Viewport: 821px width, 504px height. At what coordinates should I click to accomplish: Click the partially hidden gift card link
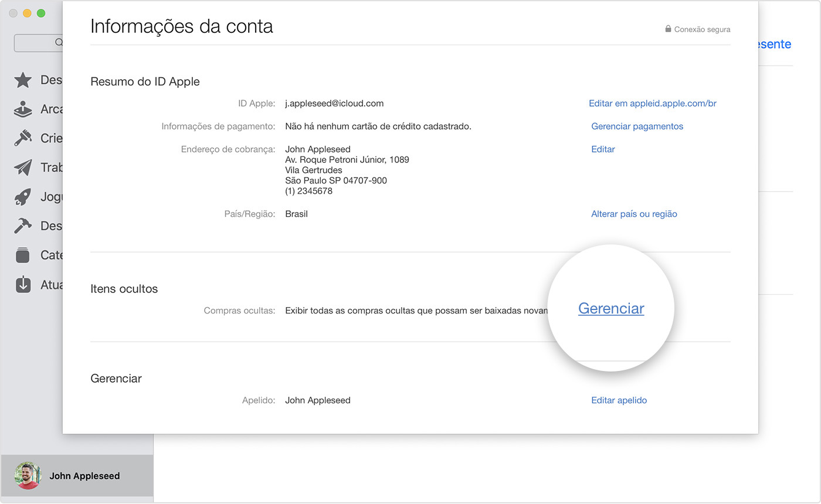(774, 44)
